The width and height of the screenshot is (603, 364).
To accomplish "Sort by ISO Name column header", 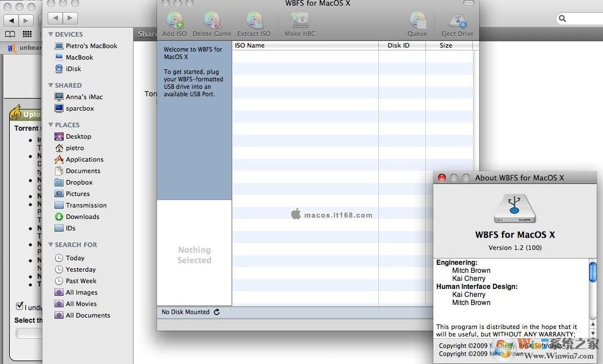I will 306,45.
